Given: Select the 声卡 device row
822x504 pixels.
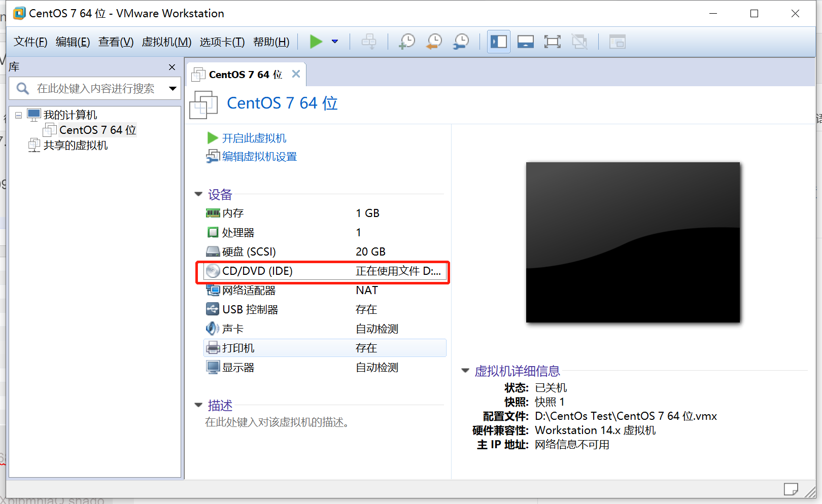Looking at the screenshot, I should pos(325,329).
